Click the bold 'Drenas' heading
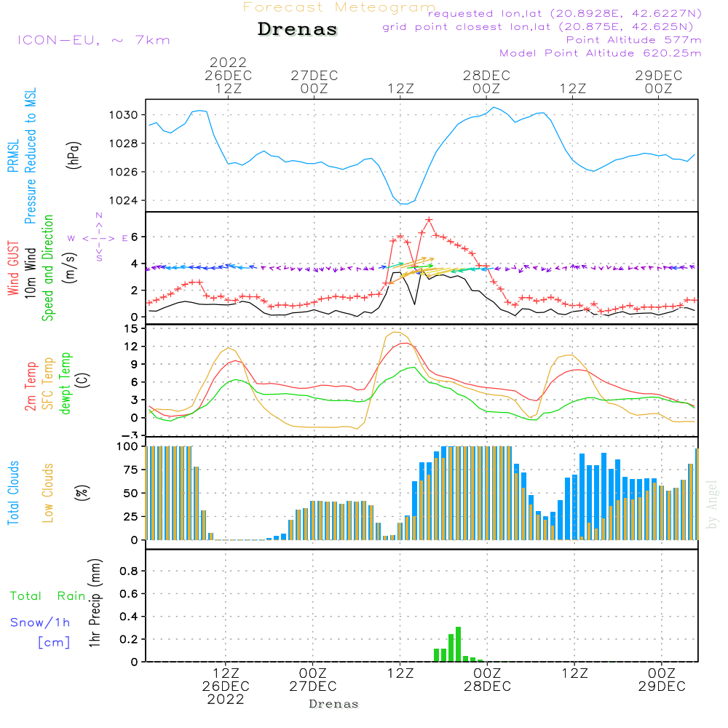 point(297,29)
